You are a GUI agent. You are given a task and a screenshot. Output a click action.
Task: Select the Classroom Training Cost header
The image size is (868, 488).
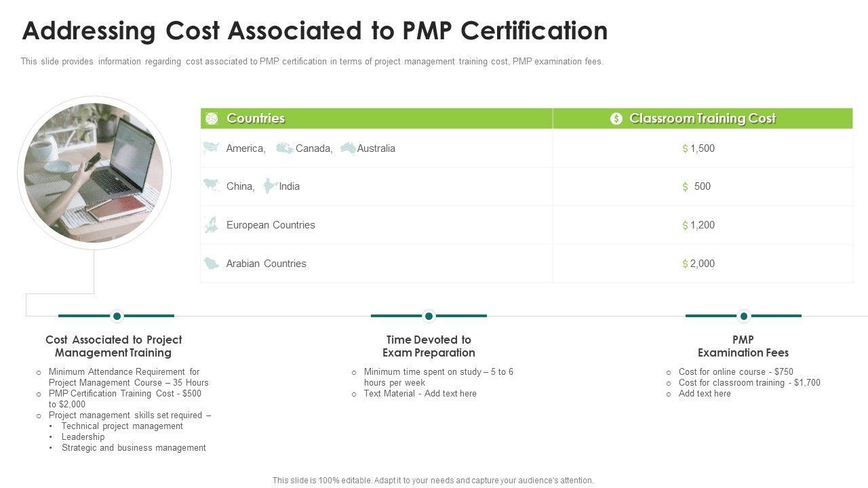tap(702, 119)
